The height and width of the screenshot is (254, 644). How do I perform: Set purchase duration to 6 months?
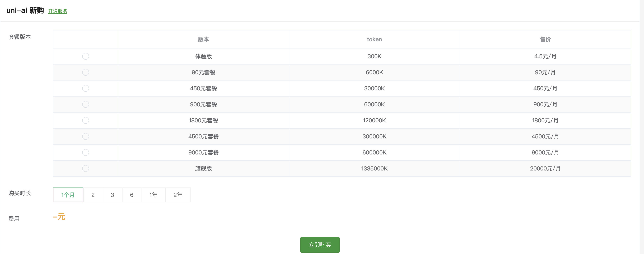(132, 195)
